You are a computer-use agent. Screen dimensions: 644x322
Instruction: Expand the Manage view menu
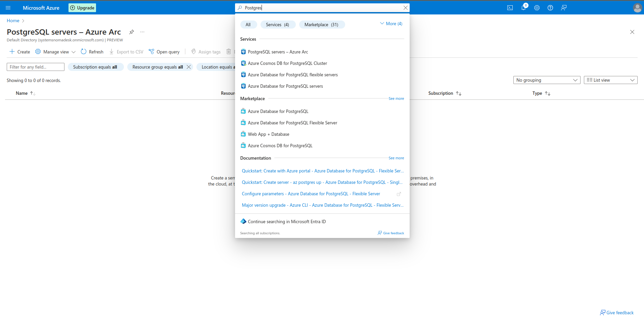coord(55,52)
